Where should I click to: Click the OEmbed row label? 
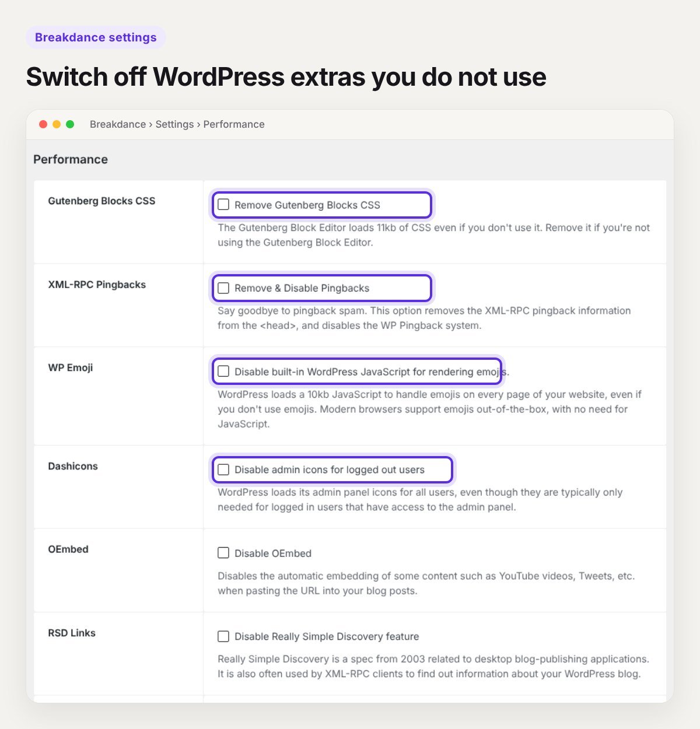click(68, 549)
